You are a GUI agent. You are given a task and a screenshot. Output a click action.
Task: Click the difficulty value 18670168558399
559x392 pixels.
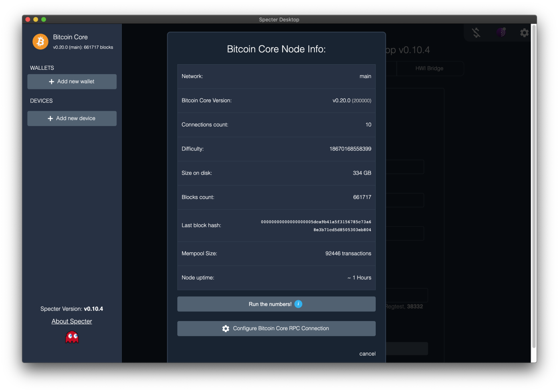click(x=350, y=149)
